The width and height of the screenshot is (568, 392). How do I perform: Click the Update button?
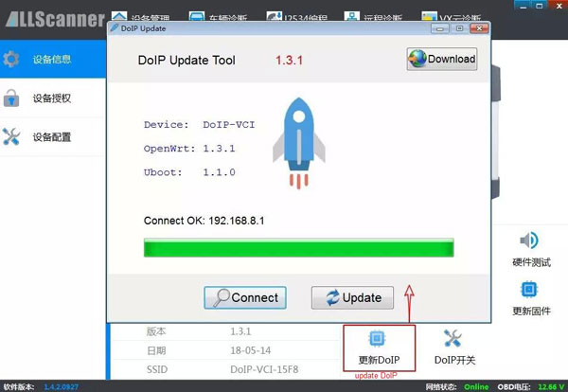tap(352, 297)
